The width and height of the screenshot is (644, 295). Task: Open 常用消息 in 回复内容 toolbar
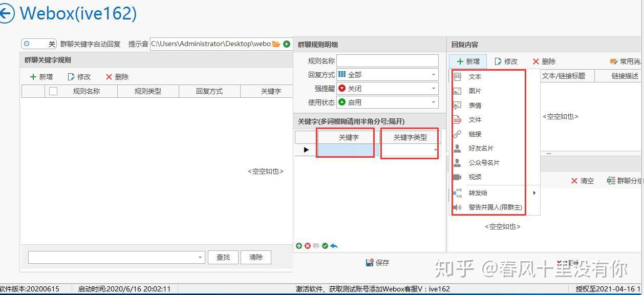pos(626,61)
